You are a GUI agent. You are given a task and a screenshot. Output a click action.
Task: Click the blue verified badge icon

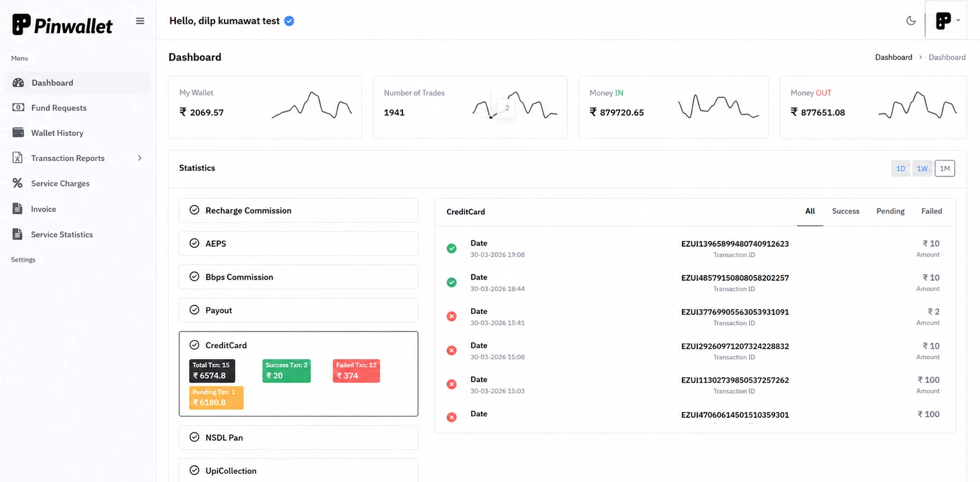pyautogui.click(x=289, y=21)
